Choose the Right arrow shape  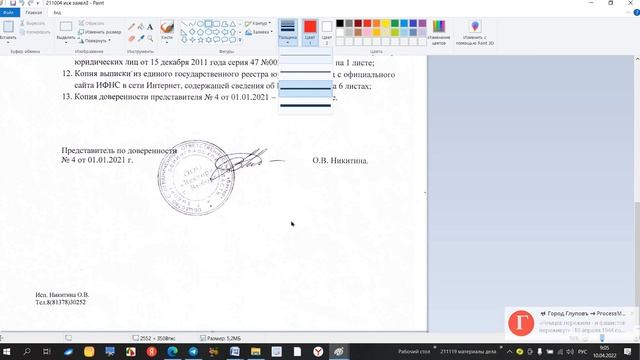(216, 32)
